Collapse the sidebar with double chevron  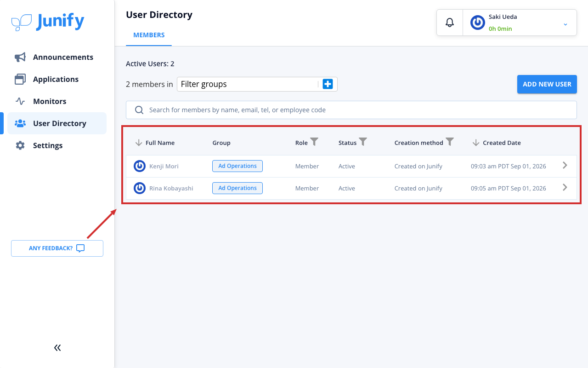coord(57,348)
